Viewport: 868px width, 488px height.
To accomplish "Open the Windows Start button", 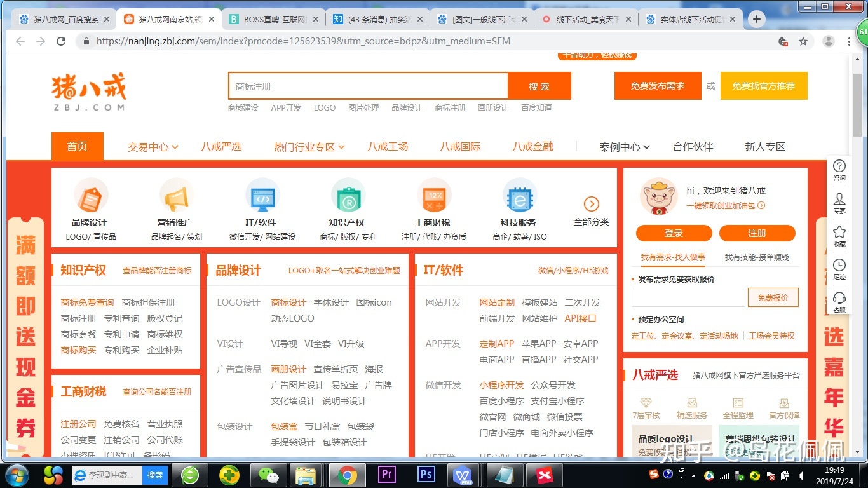I will click(17, 475).
